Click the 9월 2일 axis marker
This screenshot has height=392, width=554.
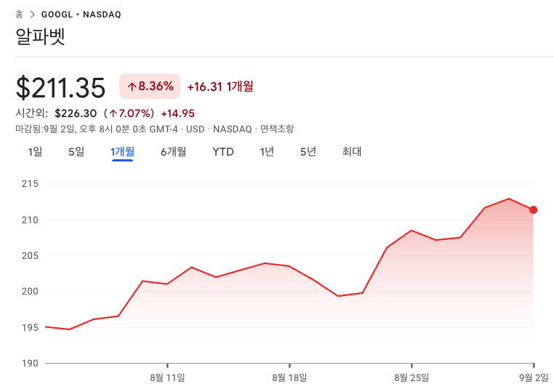click(534, 377)
